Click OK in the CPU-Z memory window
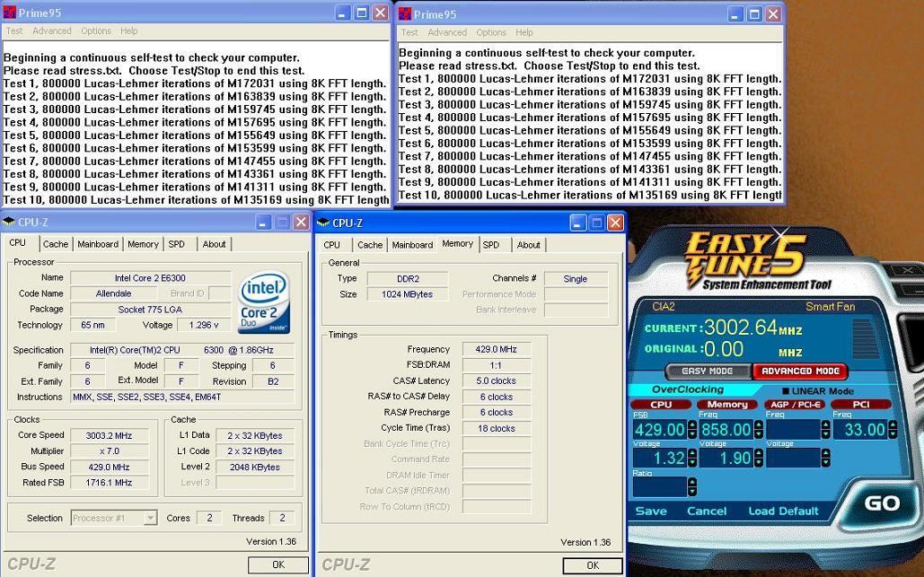 pos(593,565)
